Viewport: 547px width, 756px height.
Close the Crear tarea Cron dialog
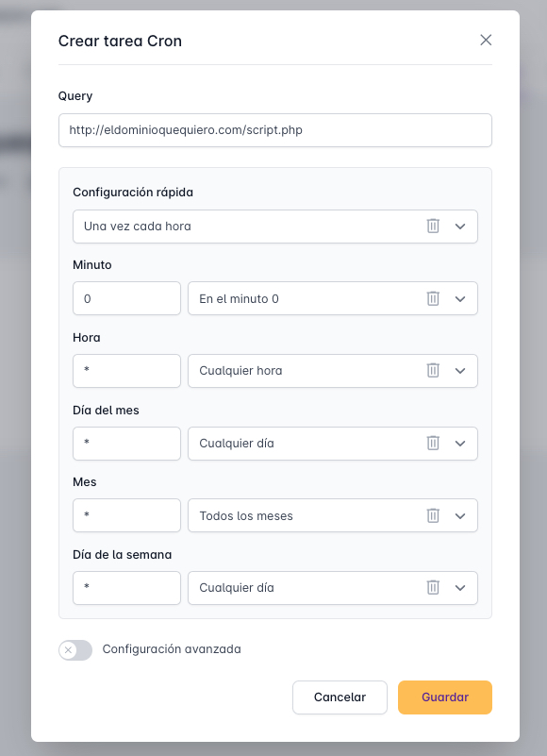coord(486,41)
